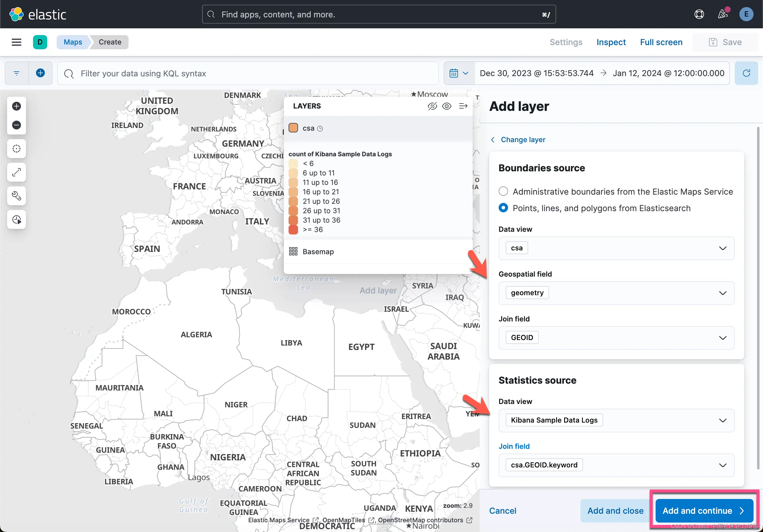Click the Maps breadcrumb
This screenshot has width=763, height=532.
(x=73, y=42)
